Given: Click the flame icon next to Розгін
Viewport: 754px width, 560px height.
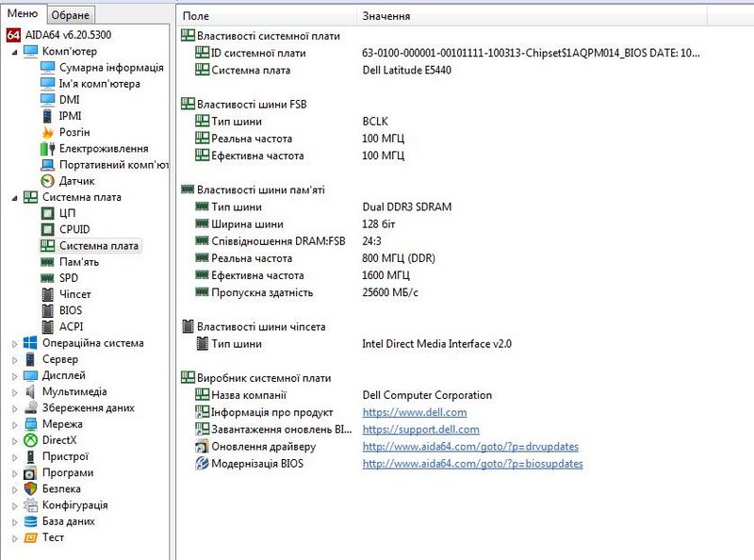Looking at the screenshot, I should click(x=49, y=132).
